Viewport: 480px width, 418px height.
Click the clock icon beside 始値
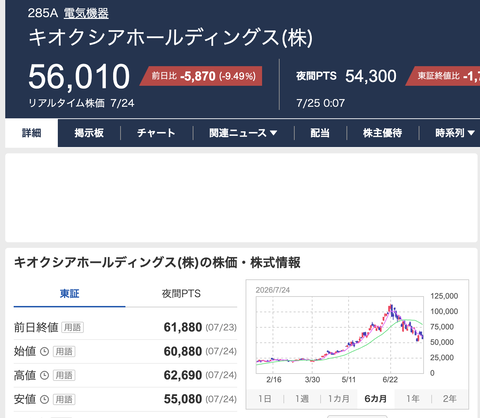(44, 351)
